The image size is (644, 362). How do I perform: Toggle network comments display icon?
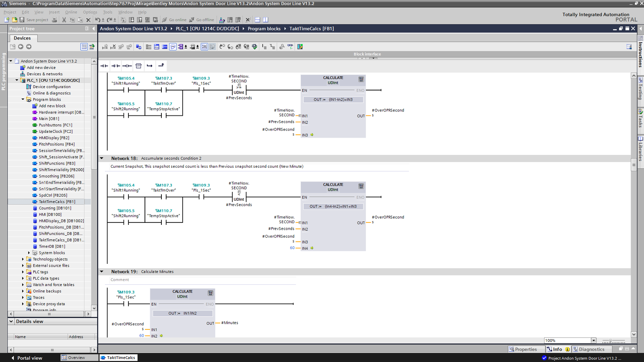coord(173,47)
